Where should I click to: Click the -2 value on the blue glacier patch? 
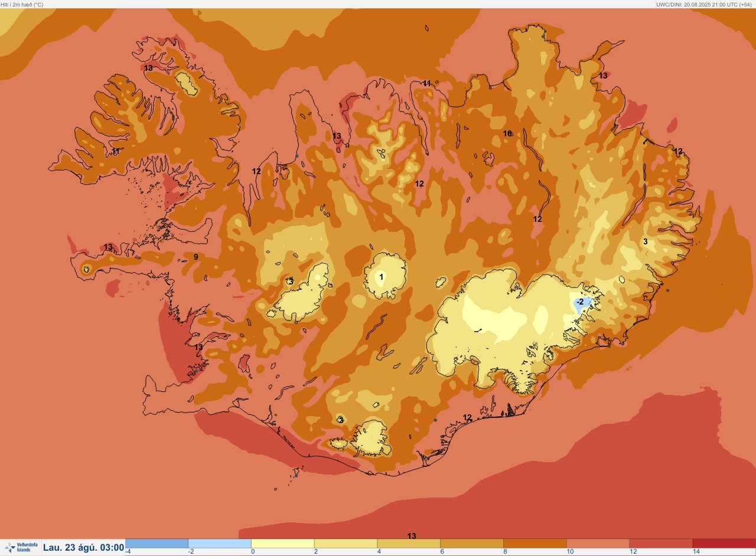click(580, 302)
